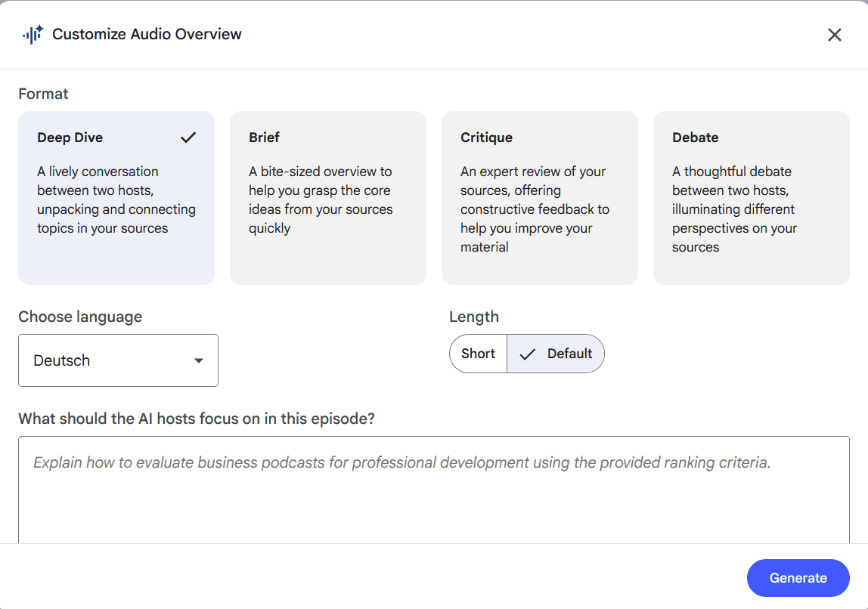Viewport: 868px width, 609px height.
Task: Select the Critique format card
Action: [x=539, y=196]
